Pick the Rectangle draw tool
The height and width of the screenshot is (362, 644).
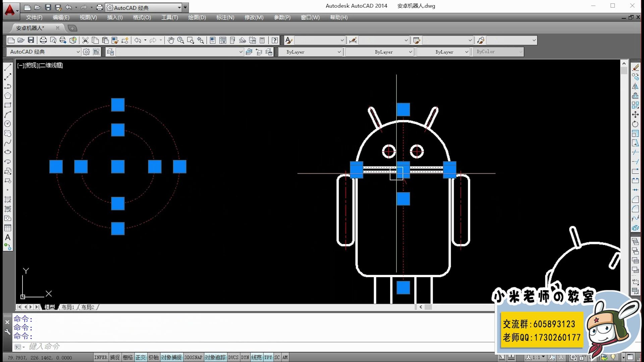coord(8,105)
